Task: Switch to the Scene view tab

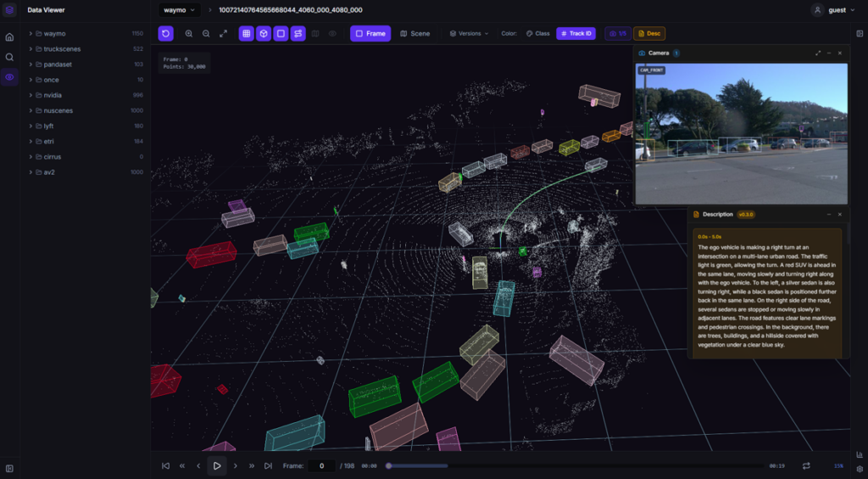Action: tap(415, 34)
